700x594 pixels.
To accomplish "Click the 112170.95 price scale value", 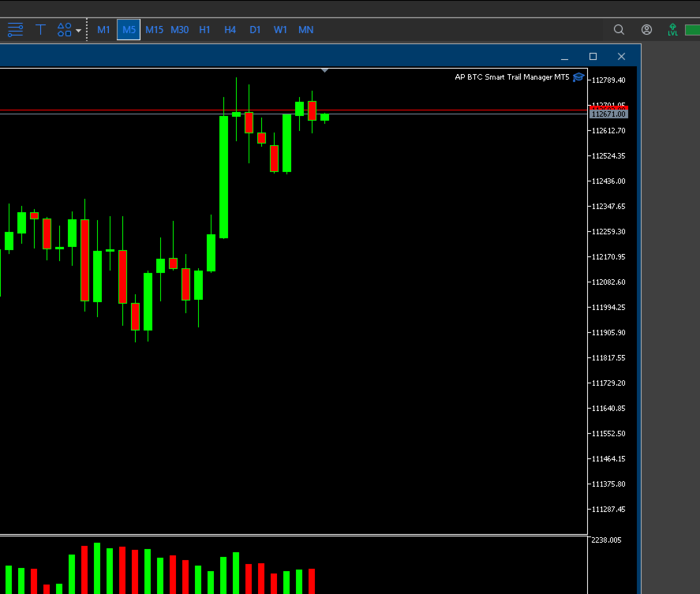I will coord(608,257).
